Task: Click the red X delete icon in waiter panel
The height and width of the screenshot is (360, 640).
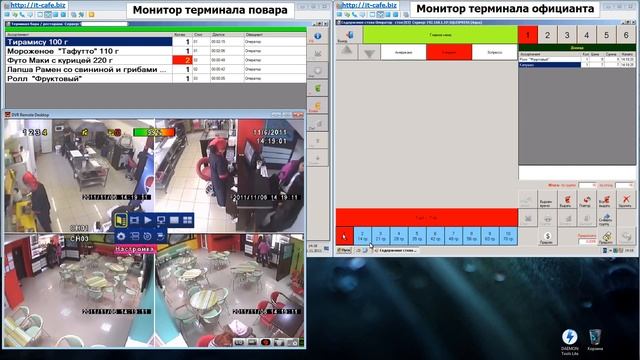Action: pyautogui.click(x=626, y=200)
